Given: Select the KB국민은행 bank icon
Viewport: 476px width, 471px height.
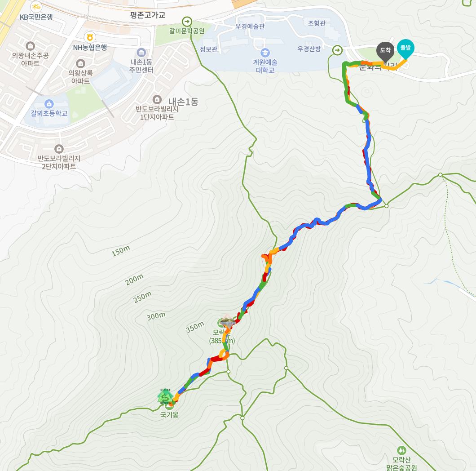Looking at the screenshot, I should [x=36, y=6].
